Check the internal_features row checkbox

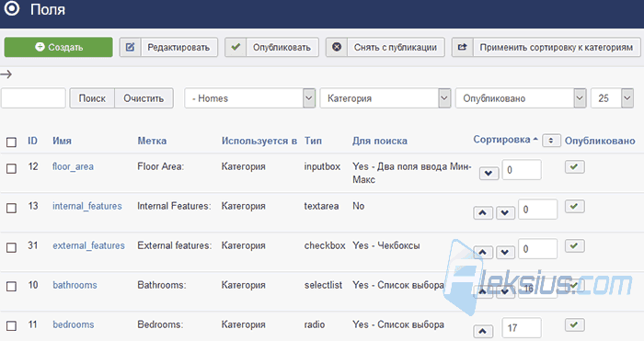tap(11, 208)
